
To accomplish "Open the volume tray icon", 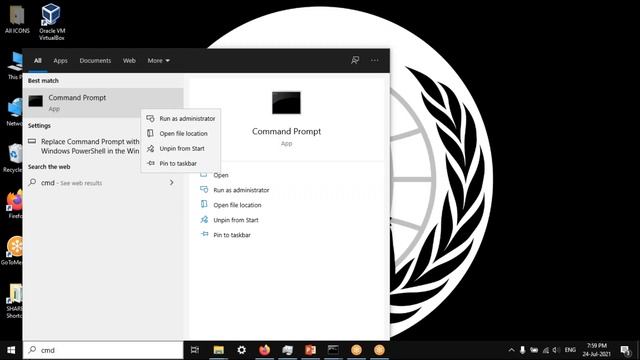I will point(556,350).
